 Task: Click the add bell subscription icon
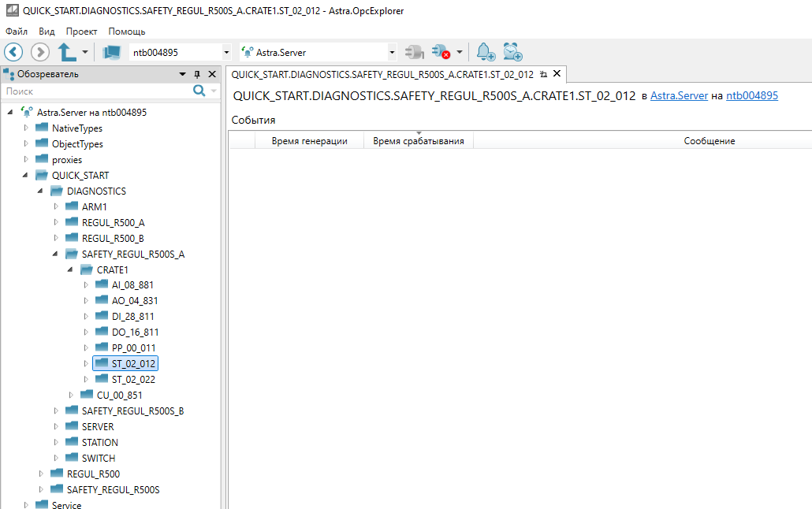[486, 52]
